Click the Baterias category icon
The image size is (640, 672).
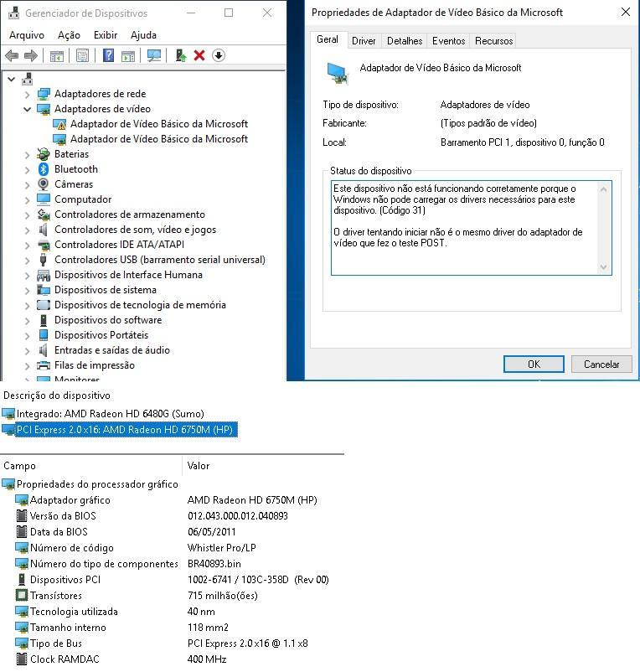tap(44, 154)
